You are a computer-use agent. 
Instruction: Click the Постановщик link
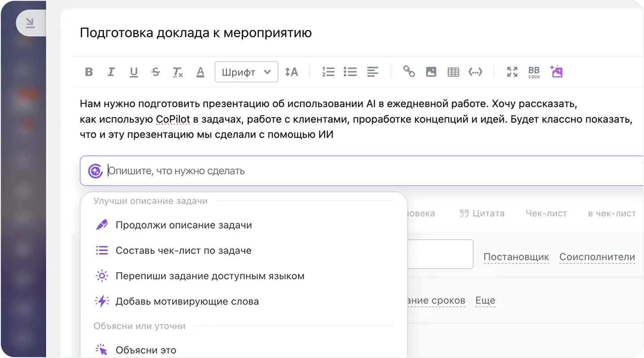click(x=516, y=257)
